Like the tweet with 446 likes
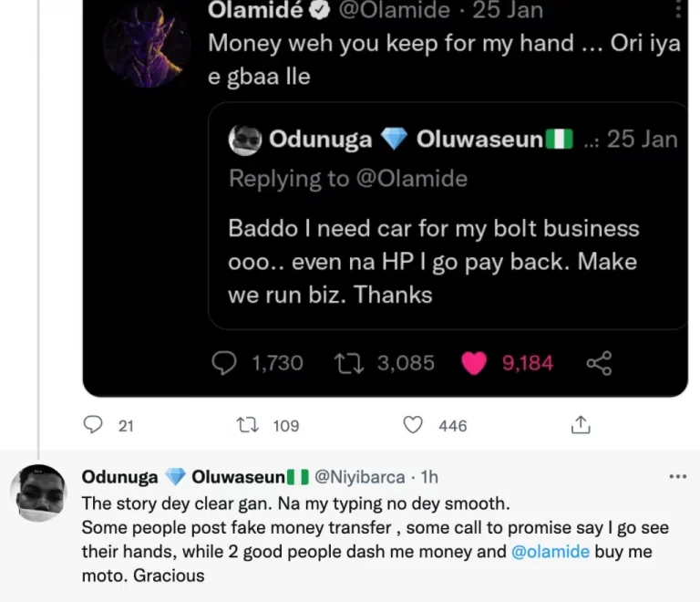Image resolution: width=700 pixels, height=602 pixels. (x=414, y=424)
